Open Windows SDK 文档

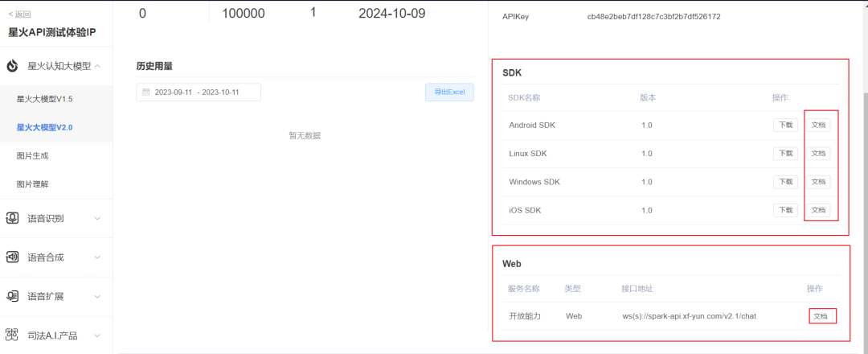[x=818, y=182]
